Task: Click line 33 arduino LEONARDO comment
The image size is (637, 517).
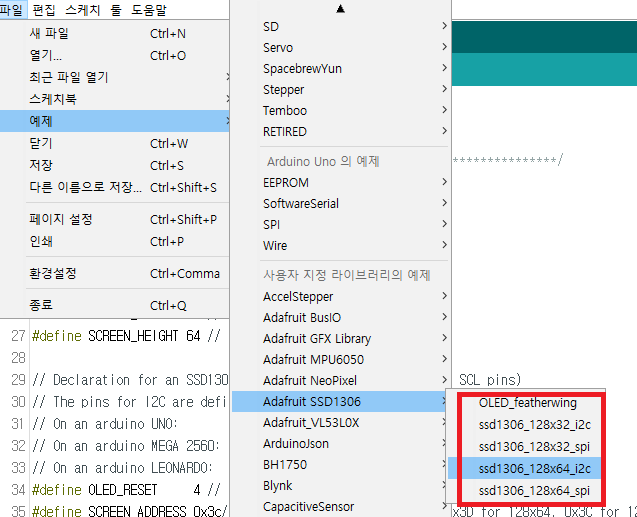Action: coord(122,468)
